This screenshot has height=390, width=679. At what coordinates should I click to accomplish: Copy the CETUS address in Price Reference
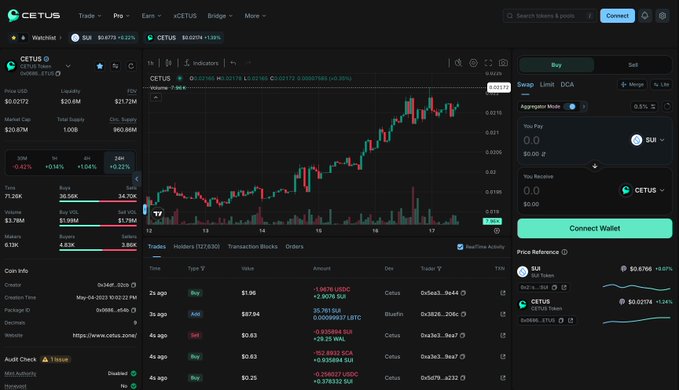coord(561,320)
